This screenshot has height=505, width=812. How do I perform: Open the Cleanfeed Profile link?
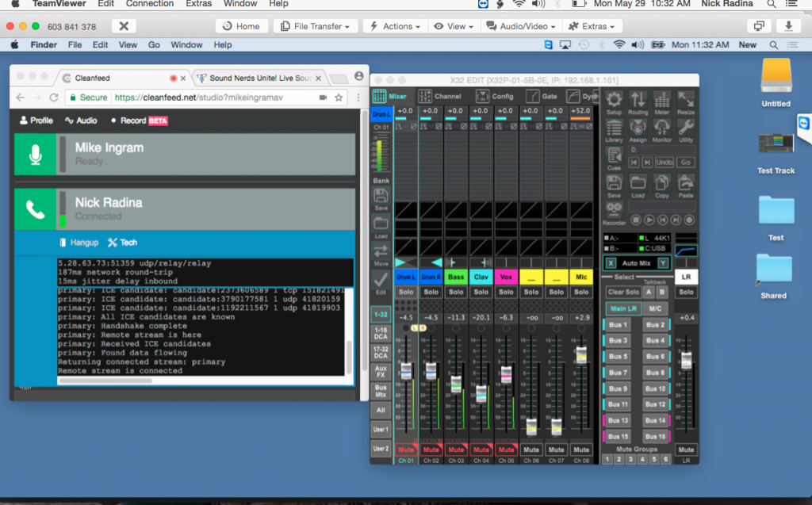[36, 121]
